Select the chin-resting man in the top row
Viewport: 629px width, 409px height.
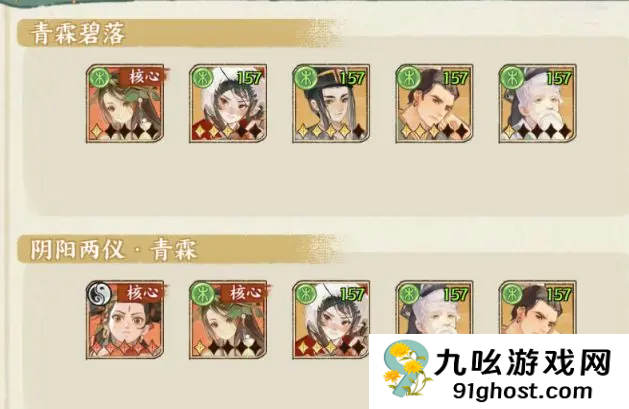(434, 103)
